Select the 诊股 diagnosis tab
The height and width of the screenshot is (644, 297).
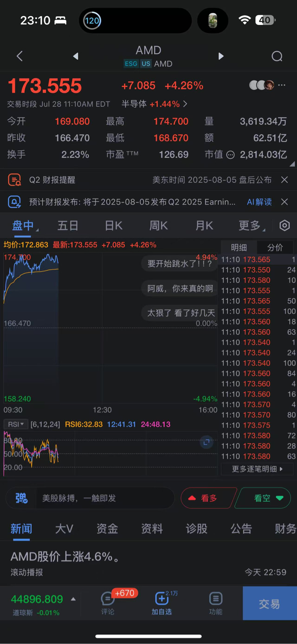click(x=196, y=529)
